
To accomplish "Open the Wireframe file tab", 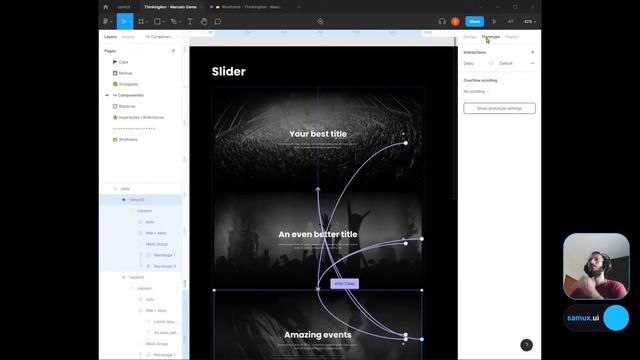I will coord(251,7).
